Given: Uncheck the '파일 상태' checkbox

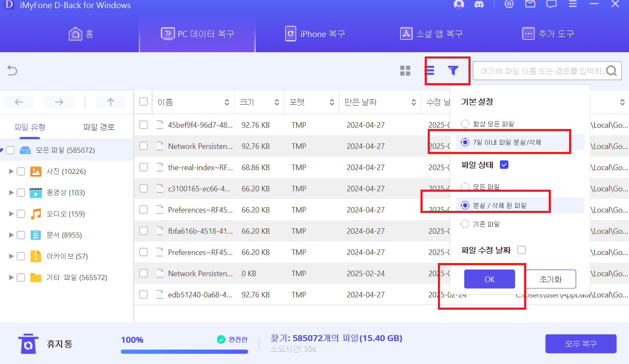Looking at the screenshot, I should click(x=504, y=165).
